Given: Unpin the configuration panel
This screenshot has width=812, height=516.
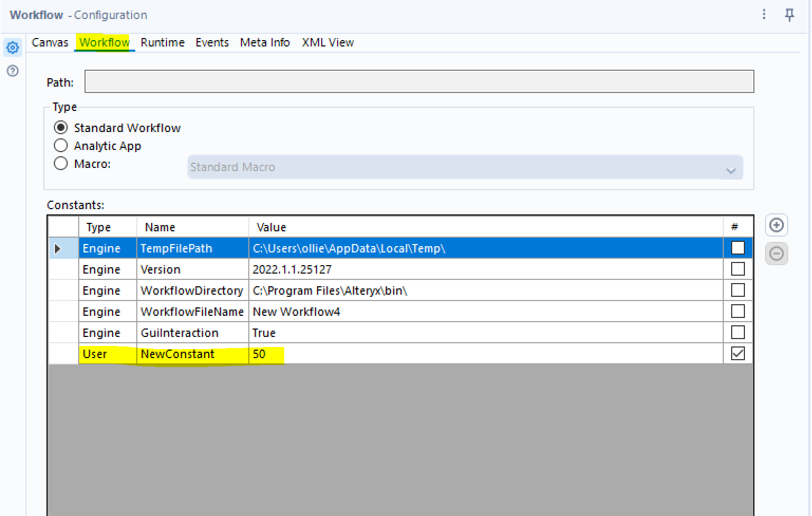Looking at the screenshot, I should coord(789,15).
